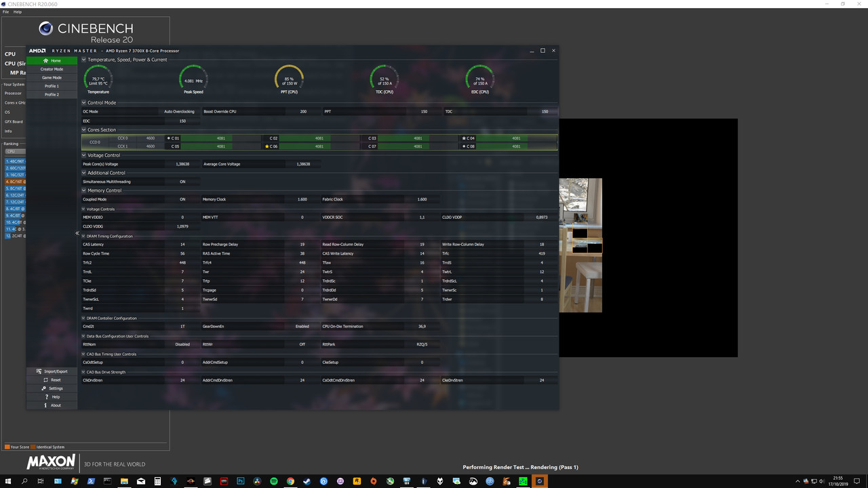The height and width of the screenshot is (488, 868).
Task: Collapse the Memory Control section
Action: (83, 190)
